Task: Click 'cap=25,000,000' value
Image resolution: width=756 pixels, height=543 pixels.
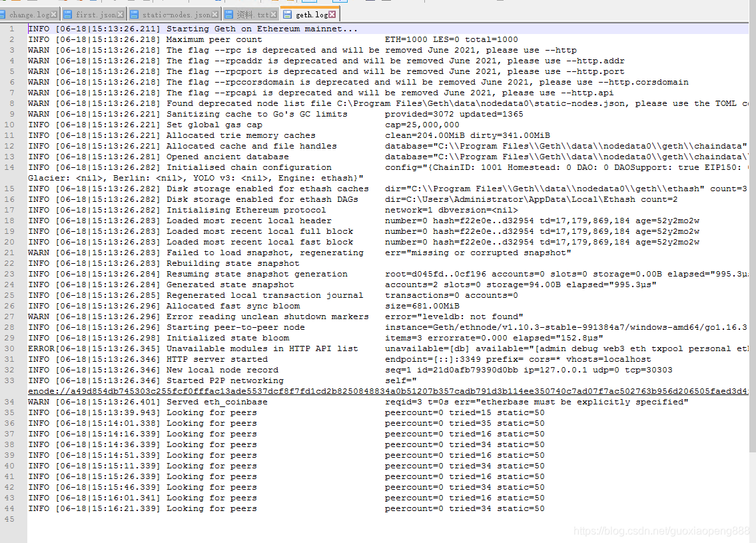Action: point(422,125)
